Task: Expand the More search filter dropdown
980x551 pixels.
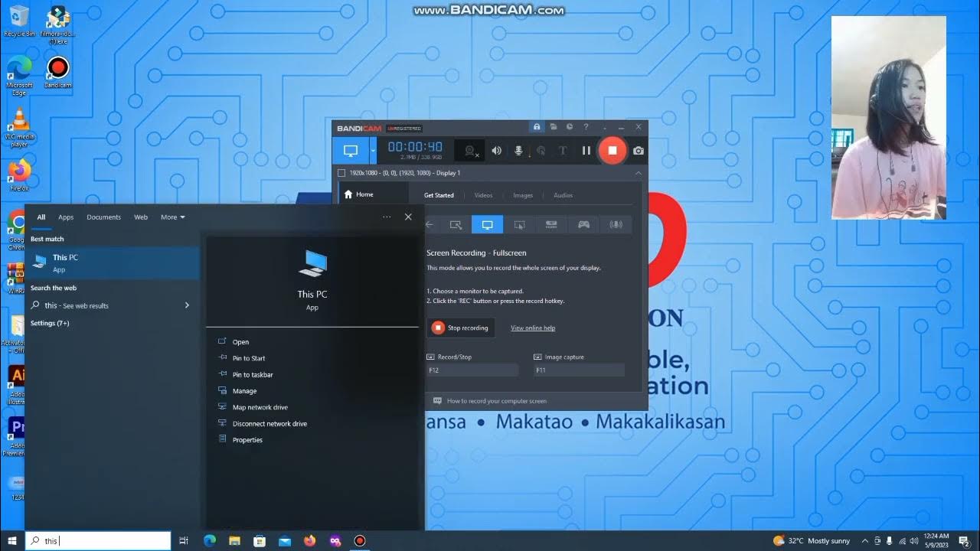Action: click(x=173, y=217)
